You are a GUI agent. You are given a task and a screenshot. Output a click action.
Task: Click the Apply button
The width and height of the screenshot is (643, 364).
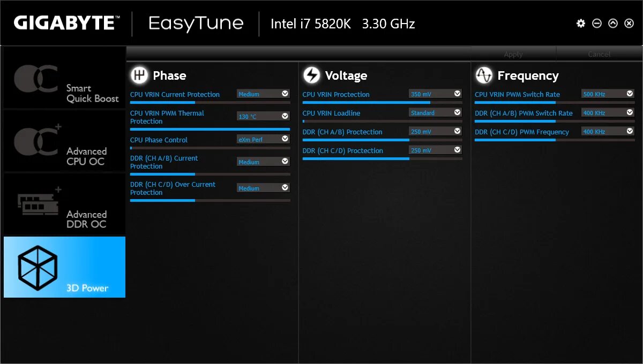point(513,54)
